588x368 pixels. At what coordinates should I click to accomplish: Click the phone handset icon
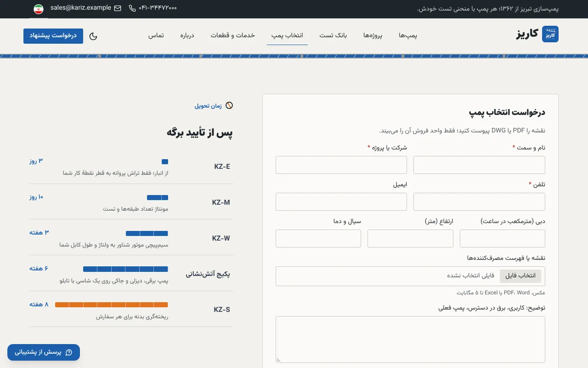[132, 8]
